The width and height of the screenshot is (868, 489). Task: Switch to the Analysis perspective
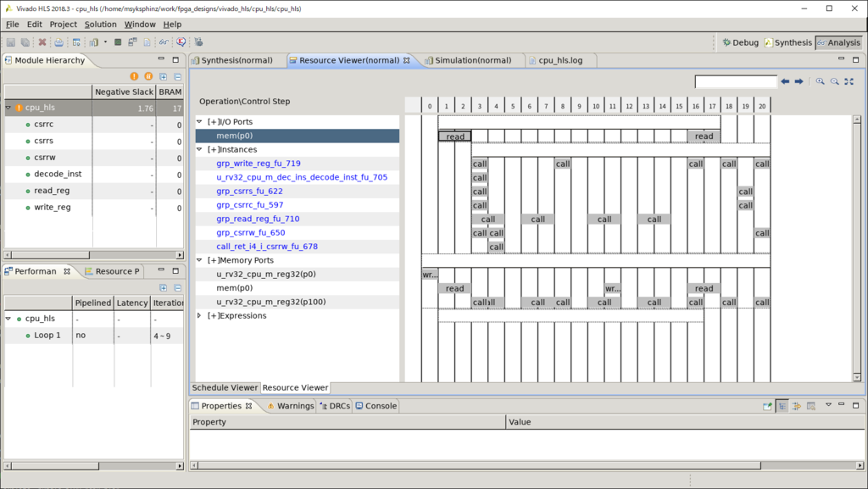(838, 42)
